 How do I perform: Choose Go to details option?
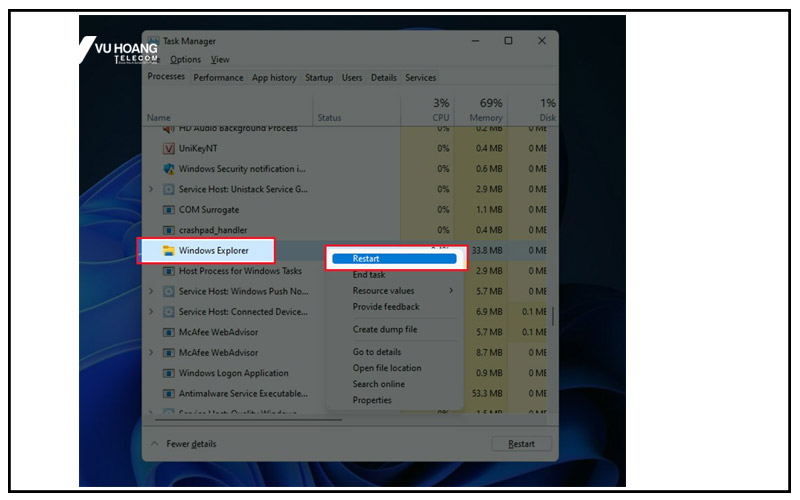coord(377,352)
